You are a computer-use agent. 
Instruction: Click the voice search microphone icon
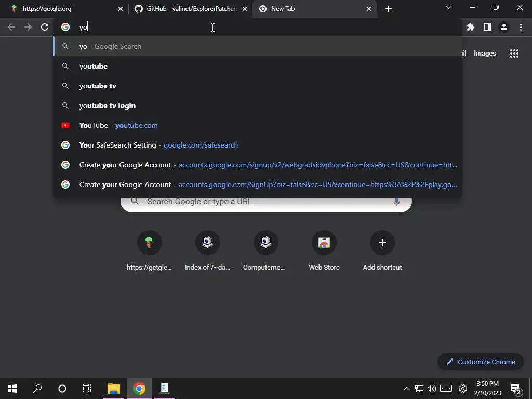396,202
